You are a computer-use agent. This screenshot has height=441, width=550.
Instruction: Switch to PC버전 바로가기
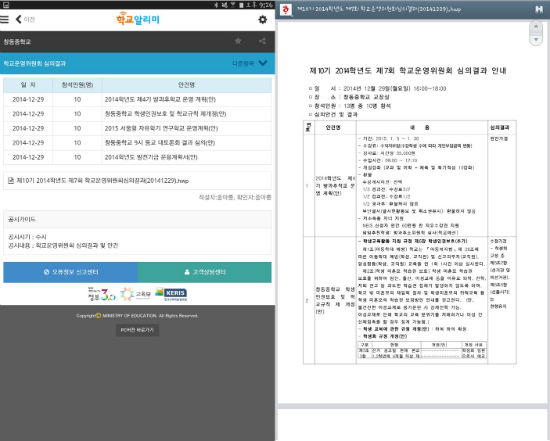click(x=138, y=330)
